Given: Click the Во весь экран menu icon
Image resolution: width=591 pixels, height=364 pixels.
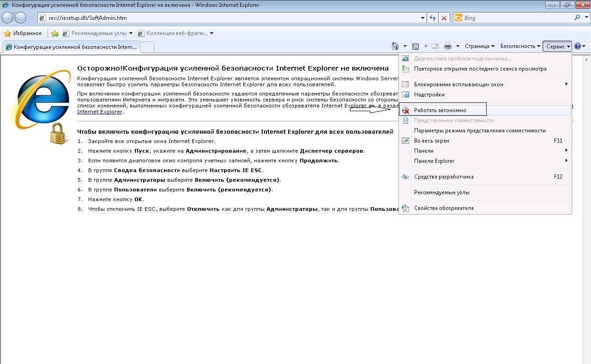Looking at the screenshot, I should (x=405, y=141).
